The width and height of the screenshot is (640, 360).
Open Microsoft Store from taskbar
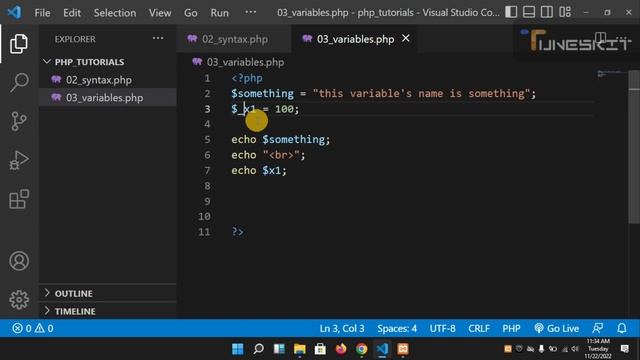click(x=320, y=349)
